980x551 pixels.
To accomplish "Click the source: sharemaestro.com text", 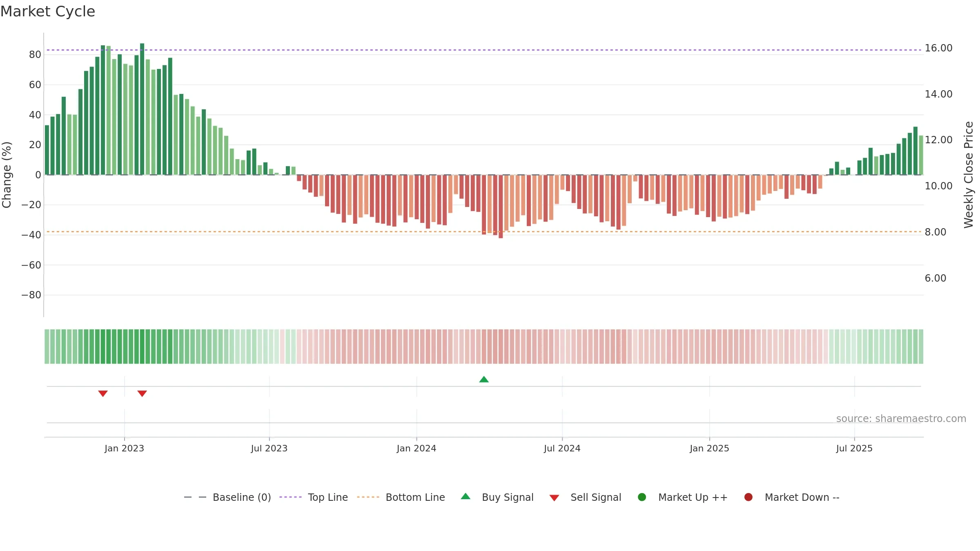I will point(901,419).
